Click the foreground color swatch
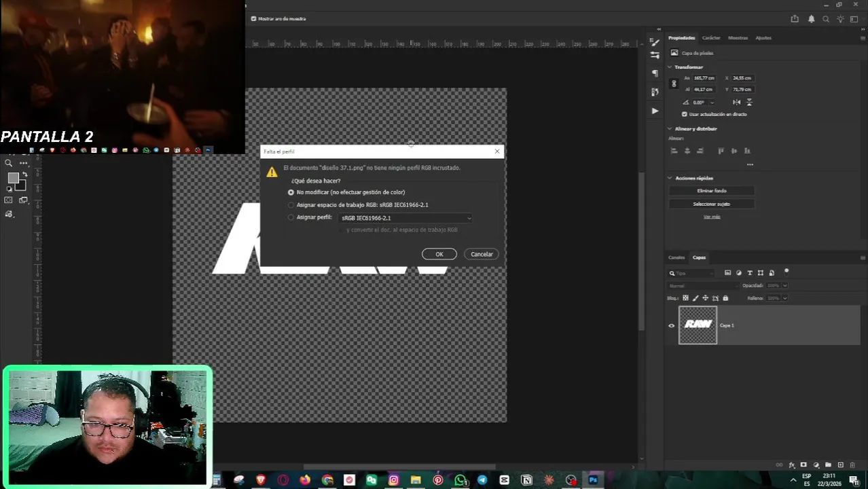868x489 pixels. pyautogui.click(x=13, y=178)
